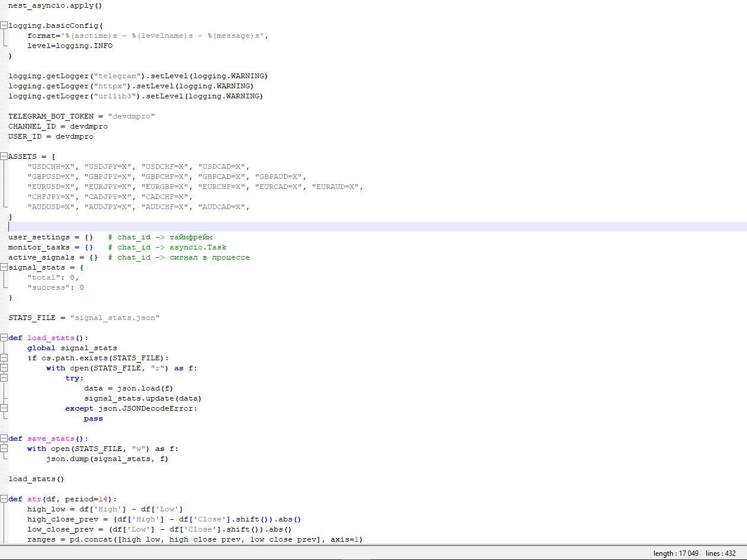
Task: Click the STATS_FILE = "signal_stats.json" line
Action: (x=84, y=318)
